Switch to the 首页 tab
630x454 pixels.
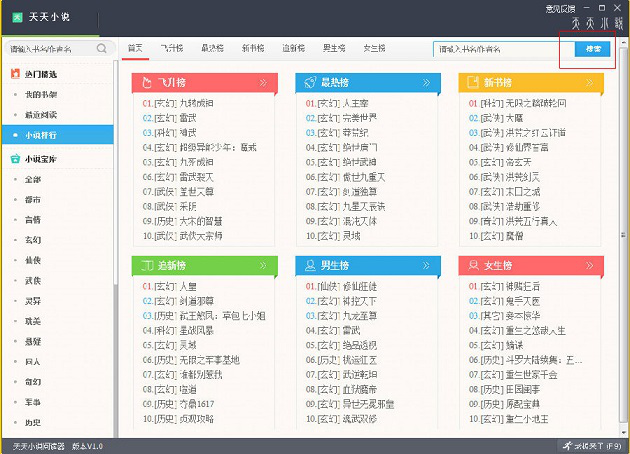135,48
